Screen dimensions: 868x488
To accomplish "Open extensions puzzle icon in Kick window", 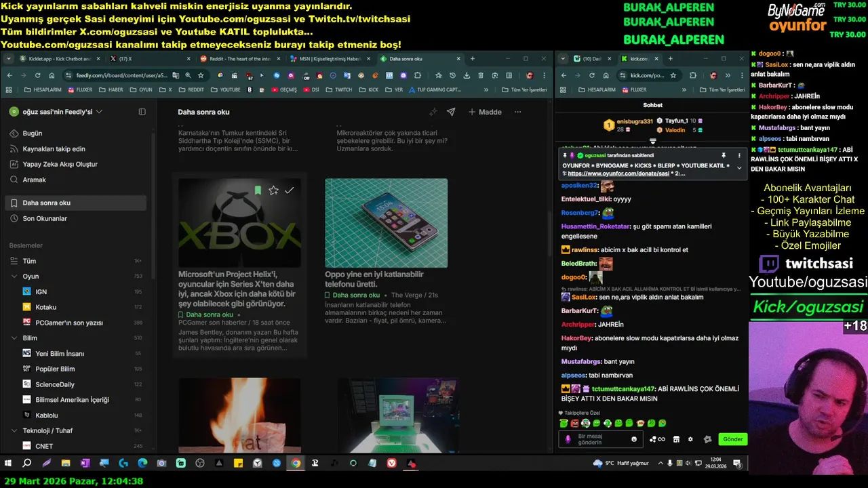I will [x=692, y=75].
